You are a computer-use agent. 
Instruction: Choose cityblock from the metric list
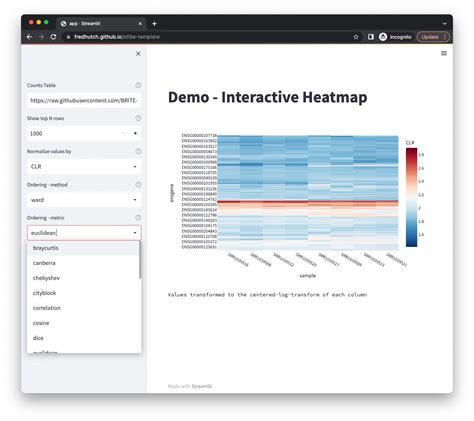tap(83, 293)
